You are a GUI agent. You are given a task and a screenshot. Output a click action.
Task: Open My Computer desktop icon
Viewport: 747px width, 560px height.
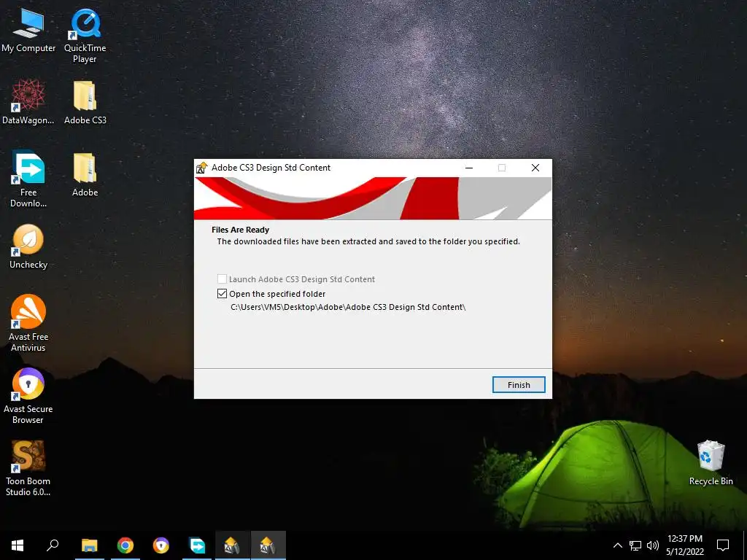28,30
